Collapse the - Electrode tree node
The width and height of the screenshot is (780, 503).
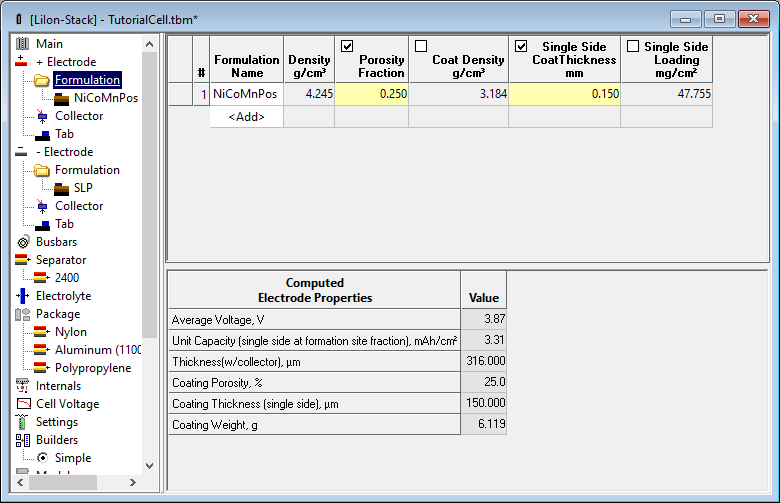[22, 152]
